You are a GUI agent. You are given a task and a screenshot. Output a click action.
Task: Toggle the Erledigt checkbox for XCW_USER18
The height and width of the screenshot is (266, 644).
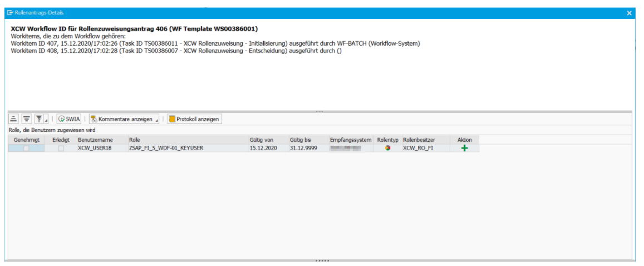click(61, 149)
